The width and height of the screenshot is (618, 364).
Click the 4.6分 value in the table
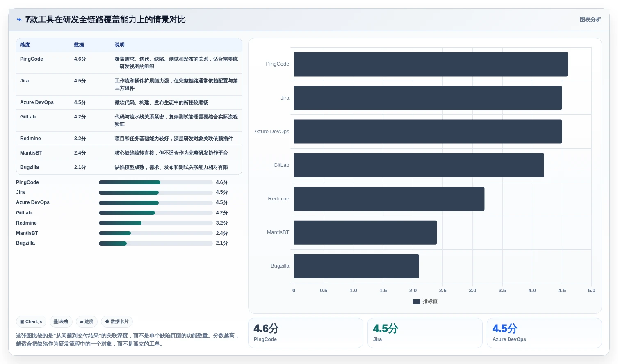coord(80,59)
